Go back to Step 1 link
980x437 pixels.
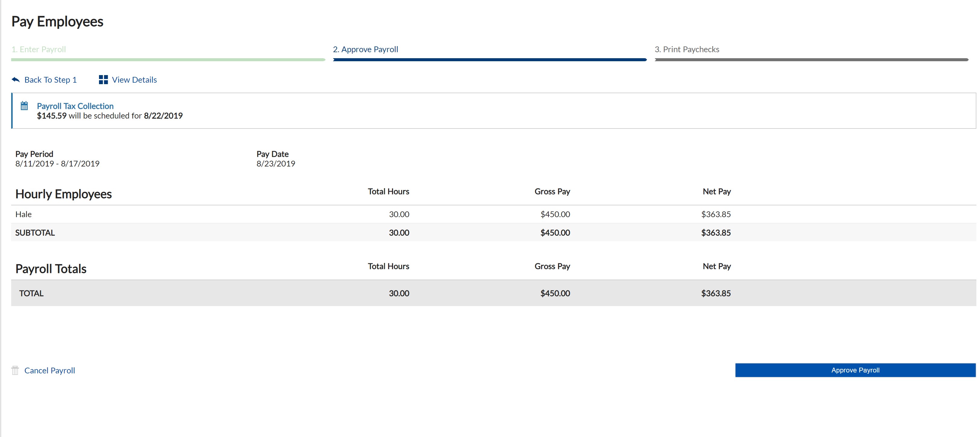[50, 80]
